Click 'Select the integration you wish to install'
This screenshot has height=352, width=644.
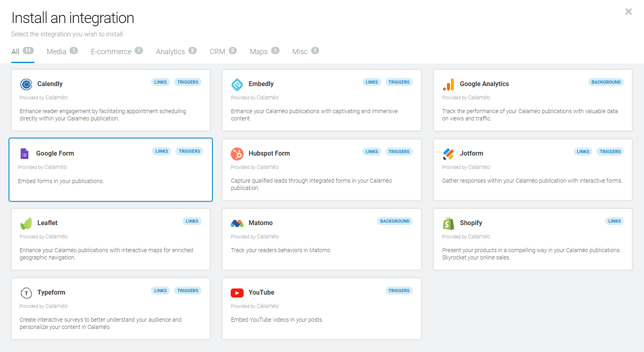67,34
